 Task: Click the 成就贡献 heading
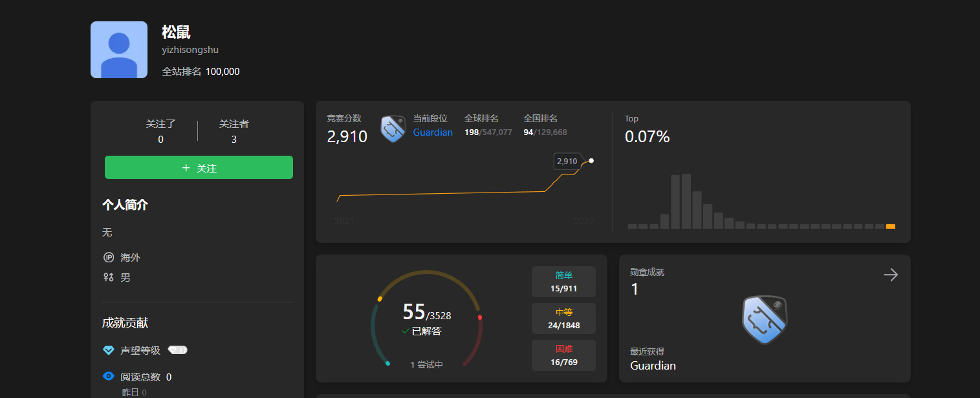pyautogui.click(x=125, y=323)
